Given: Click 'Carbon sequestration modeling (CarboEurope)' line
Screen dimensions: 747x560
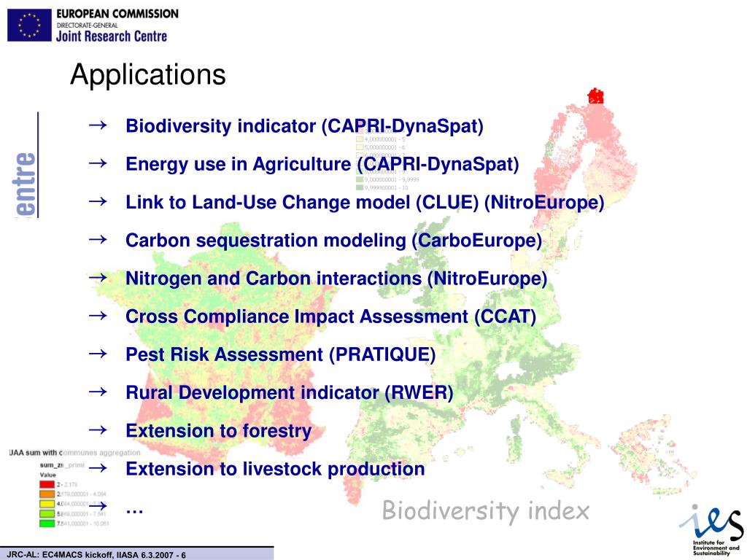Looking at the screenshot, I should click(333, 241).
